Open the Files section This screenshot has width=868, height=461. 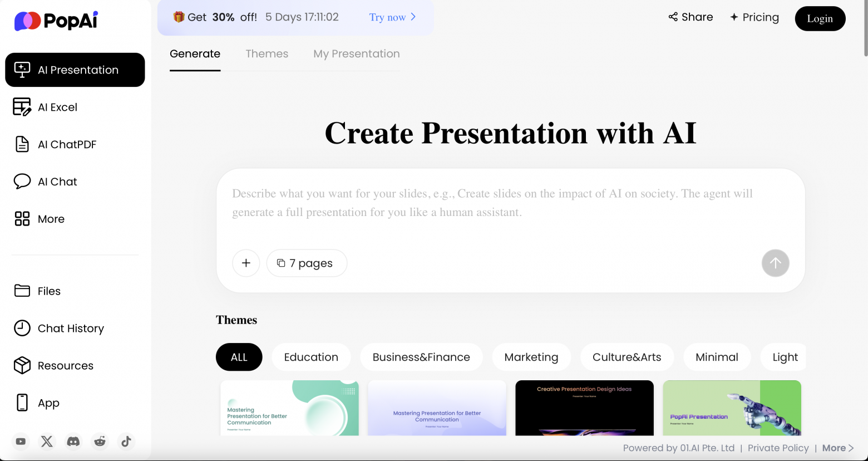(49, 291)
